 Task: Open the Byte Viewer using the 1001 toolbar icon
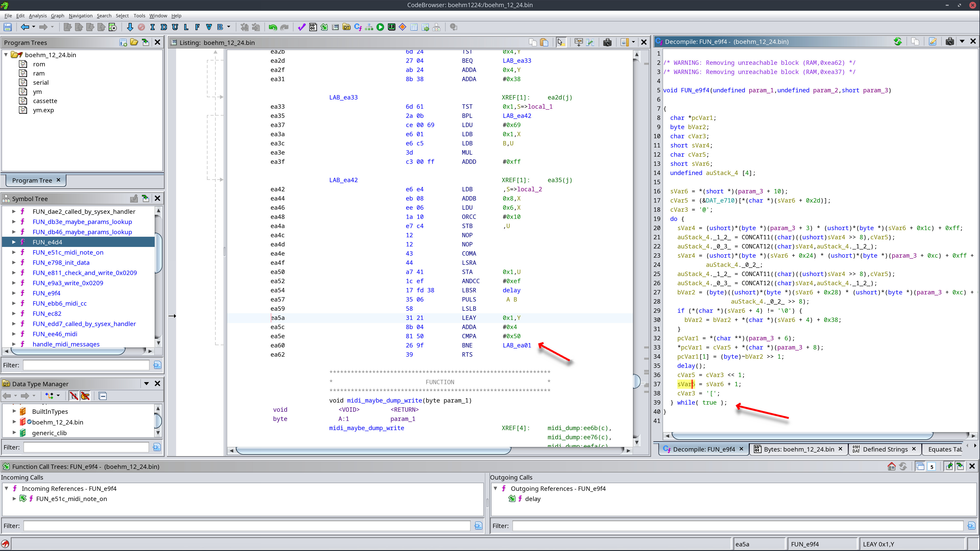coord(313,27)
